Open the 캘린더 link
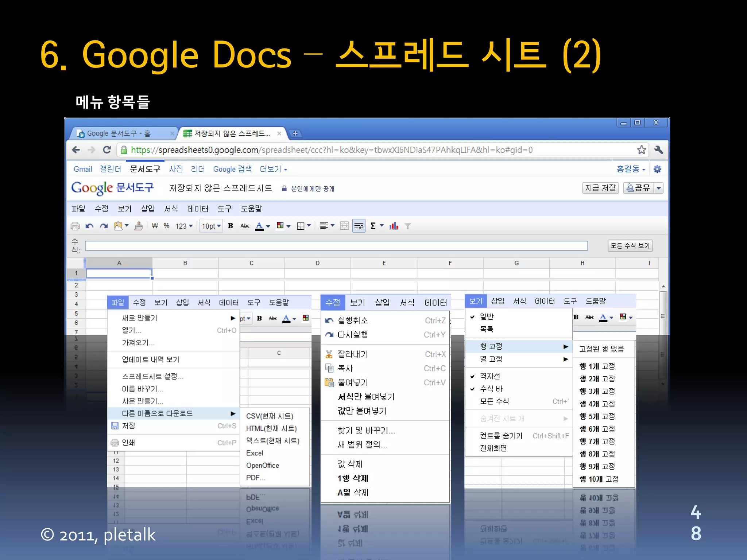747x560 pixels. coord(111,169)
